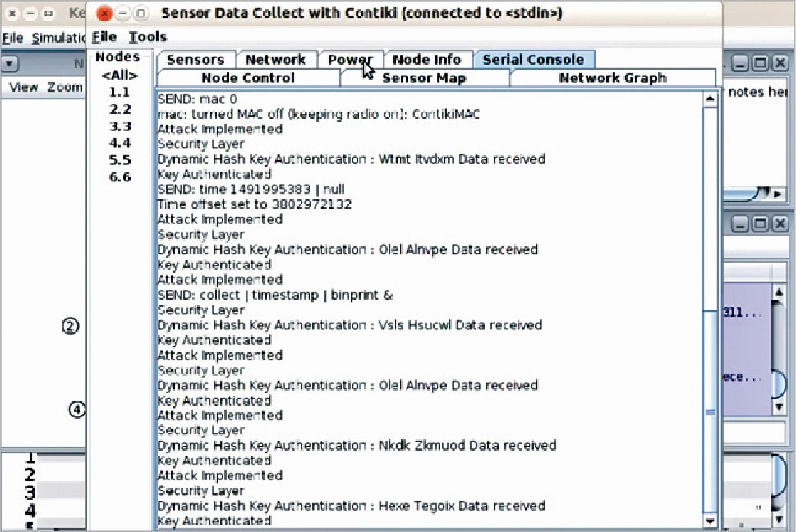Screen dimensions: 796x532
Task: Select node 3.3 in the Nodes list
Action: (x=120, y=126)
